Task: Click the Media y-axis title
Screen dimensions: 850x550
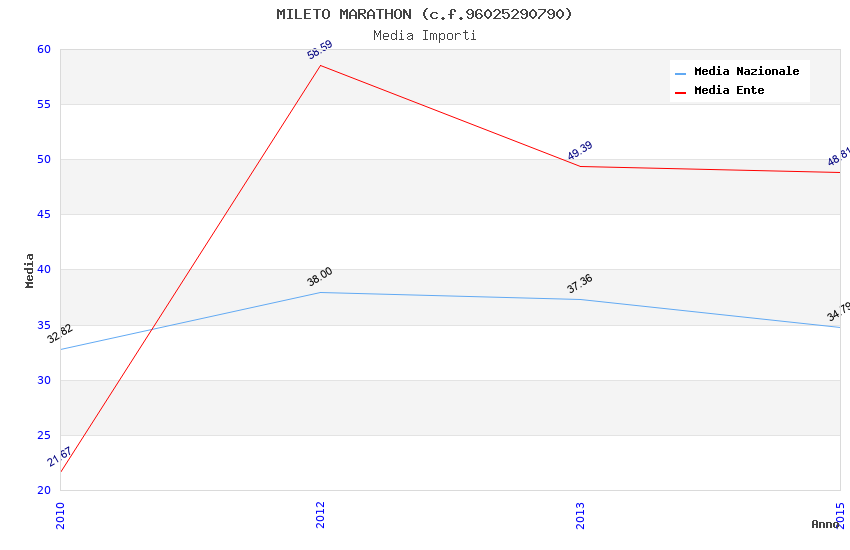Action: [x=30, y=270]
